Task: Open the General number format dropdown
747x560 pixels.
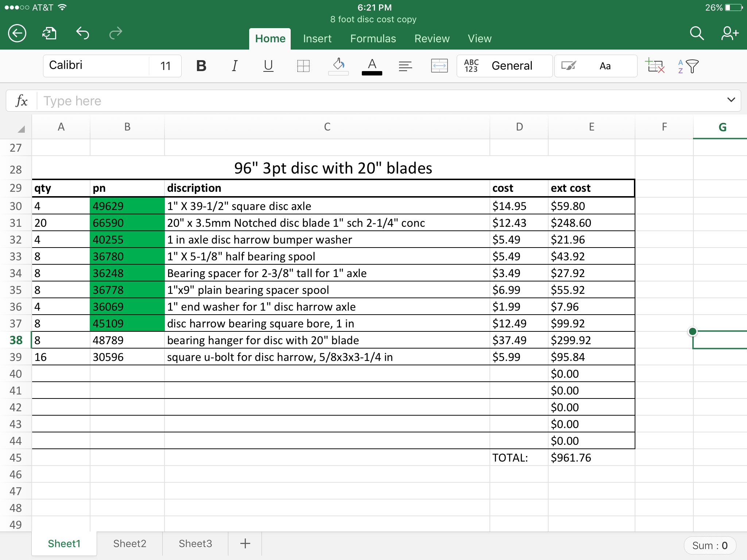Action: click(511, 66)
